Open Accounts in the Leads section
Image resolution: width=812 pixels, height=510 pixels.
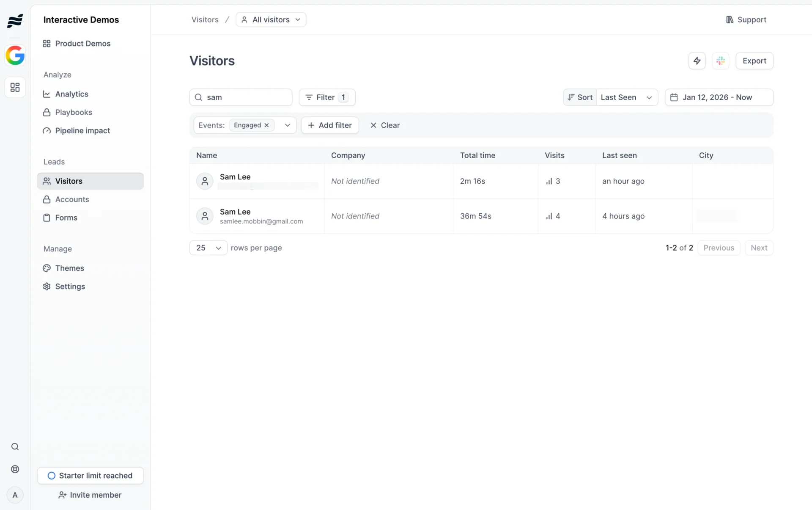point(72,199)
